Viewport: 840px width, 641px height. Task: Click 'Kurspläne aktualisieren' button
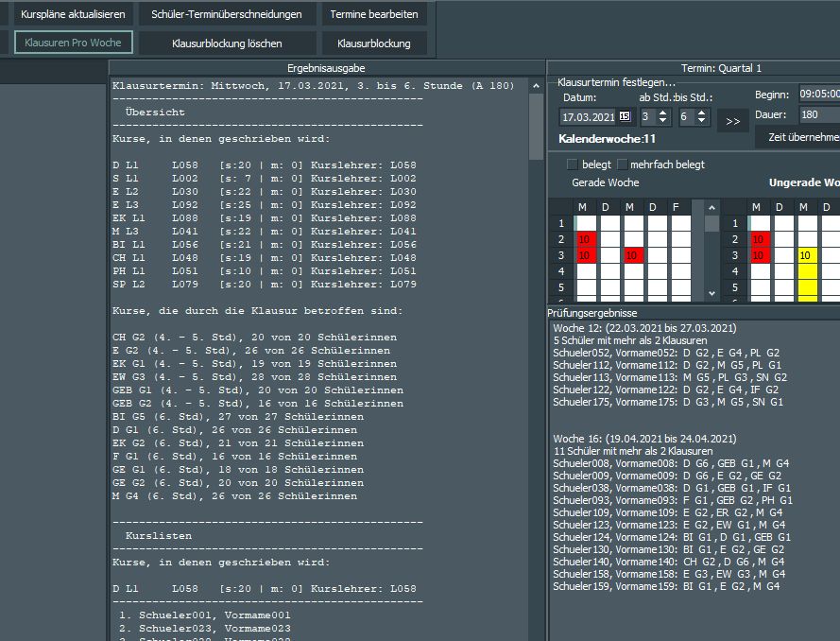click(x=73, y=14)
